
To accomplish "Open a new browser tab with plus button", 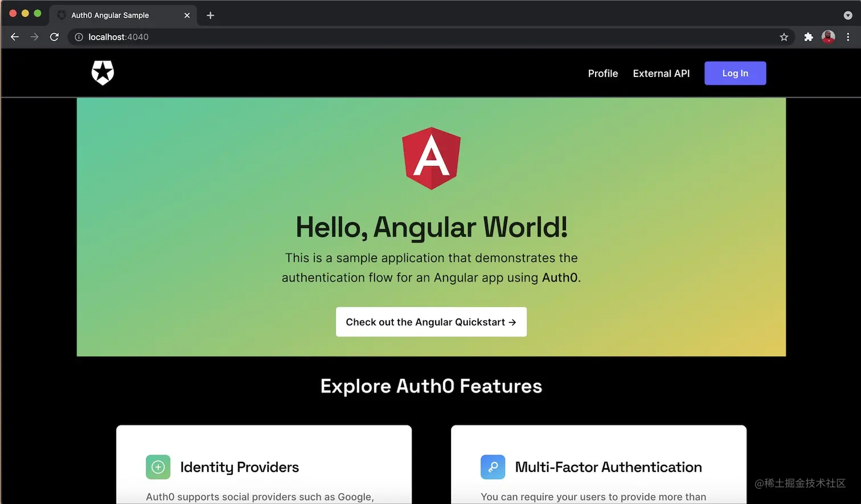I will tap(210, 15).
